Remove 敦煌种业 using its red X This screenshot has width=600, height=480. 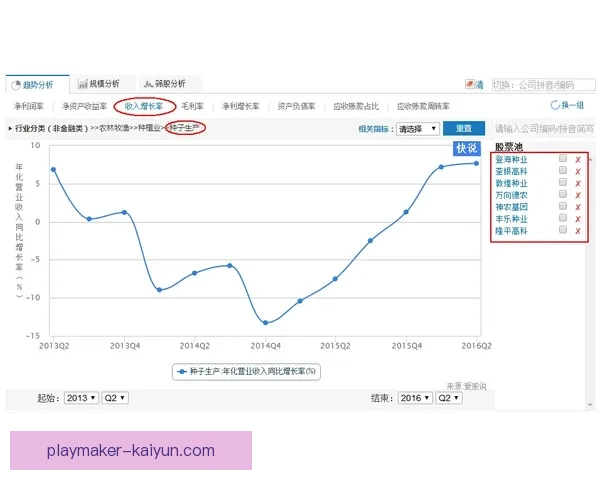coord(578,183)
